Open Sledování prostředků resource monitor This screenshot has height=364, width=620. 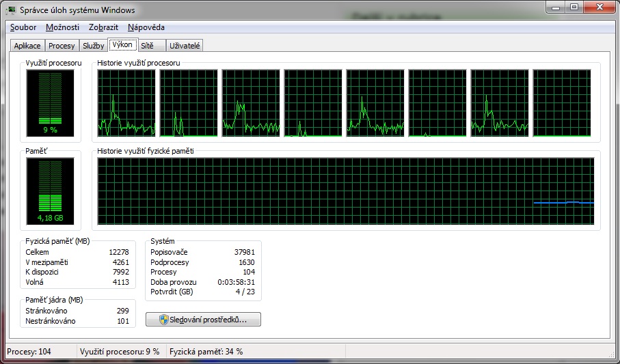click(x=203, y=320)
